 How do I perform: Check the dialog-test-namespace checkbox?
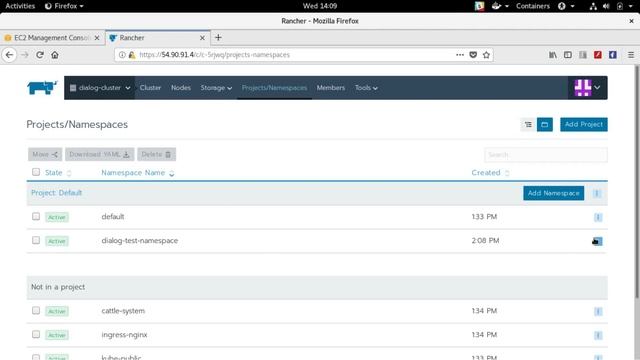point(36,240)
